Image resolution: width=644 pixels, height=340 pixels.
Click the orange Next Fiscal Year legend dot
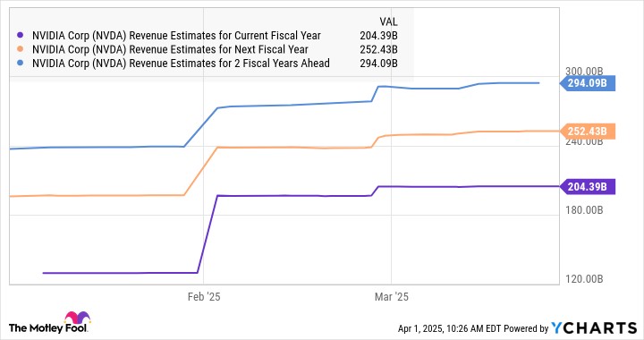tap(20, 49)
